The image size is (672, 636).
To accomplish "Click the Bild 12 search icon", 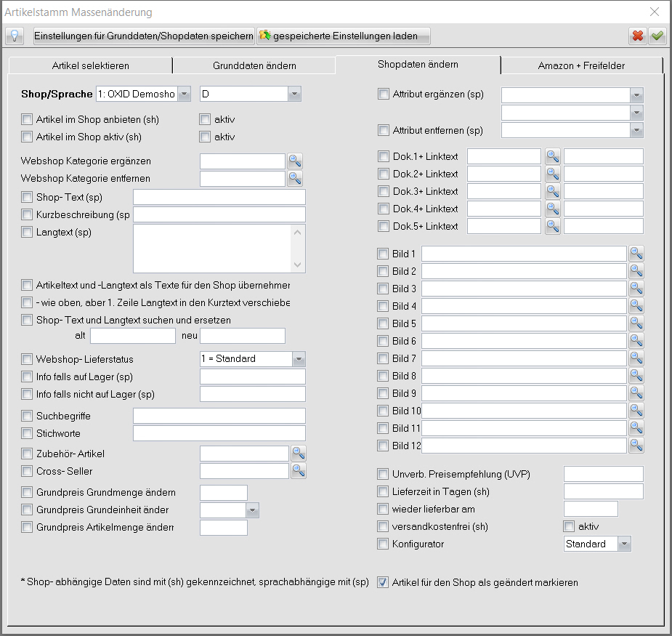I will (x=636, y=446).
